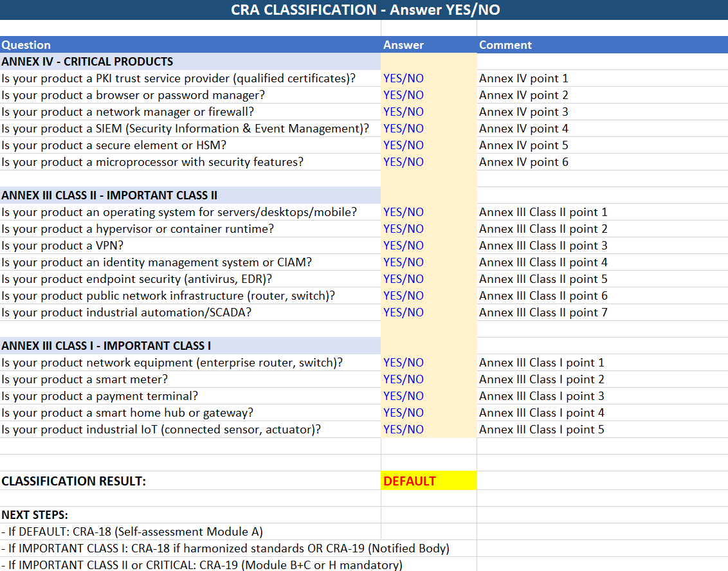The width and height of the screenshot is (728, 571).
Task: Select question 'Is your product a secure element or HSM?'
Action: (114, 145)
